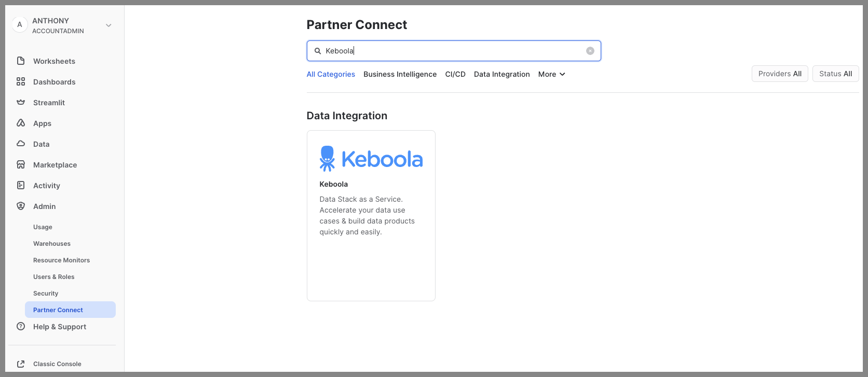Open the Data section
This screenshot has width=868, height=377.
tap(42, 144)
